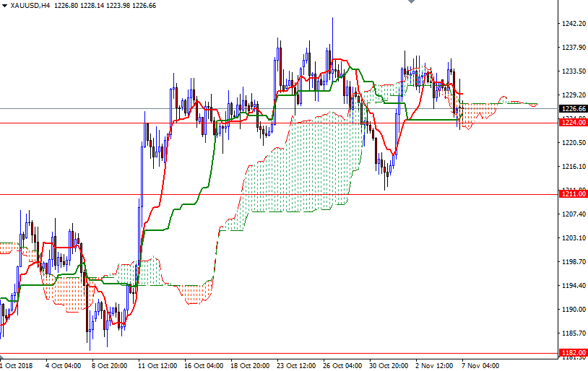Viewport: 588px width, 371px height.
Task: Click the 1198.70 value on price axis
Action: coord(574,262)
